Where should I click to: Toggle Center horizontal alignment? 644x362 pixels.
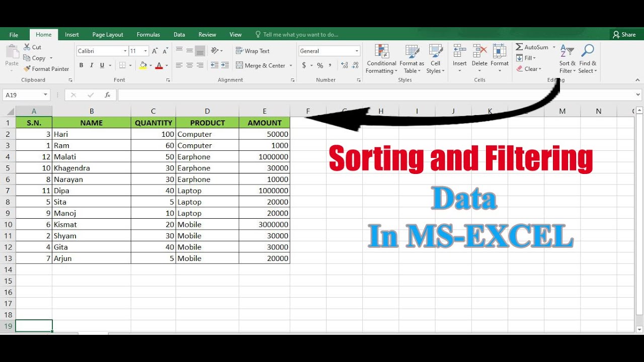190,65
